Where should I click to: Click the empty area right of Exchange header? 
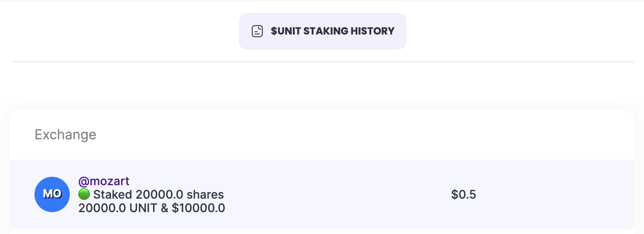[x=336, y=135]
